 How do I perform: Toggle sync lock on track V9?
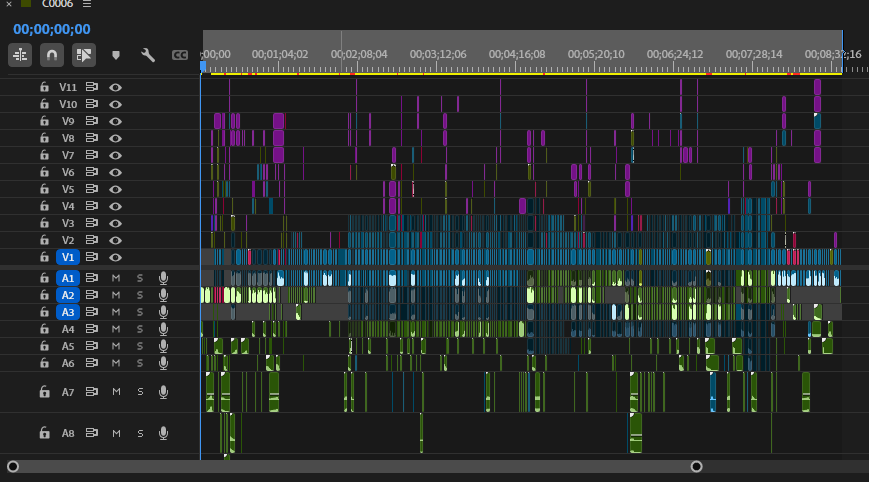(91, 121)
